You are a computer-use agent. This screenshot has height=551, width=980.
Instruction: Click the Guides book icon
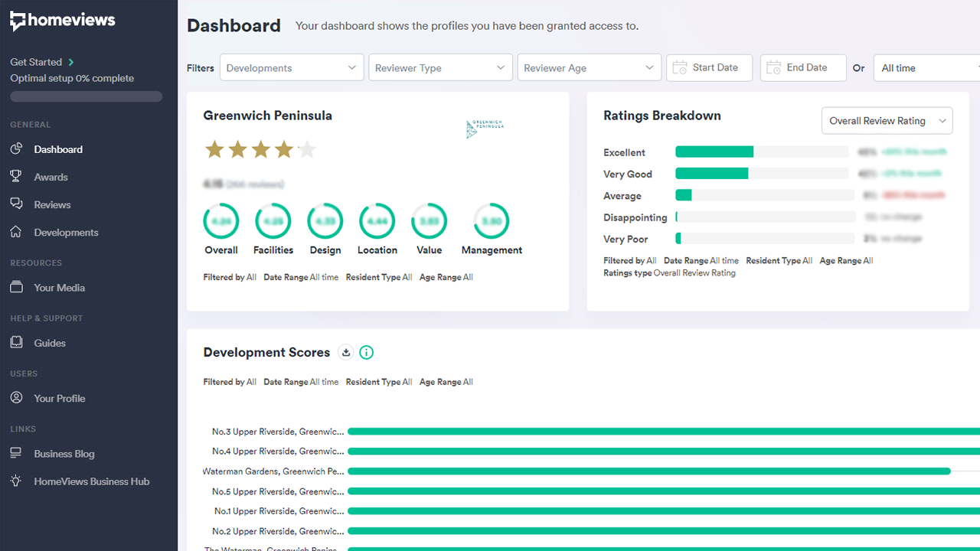point(16,343)
